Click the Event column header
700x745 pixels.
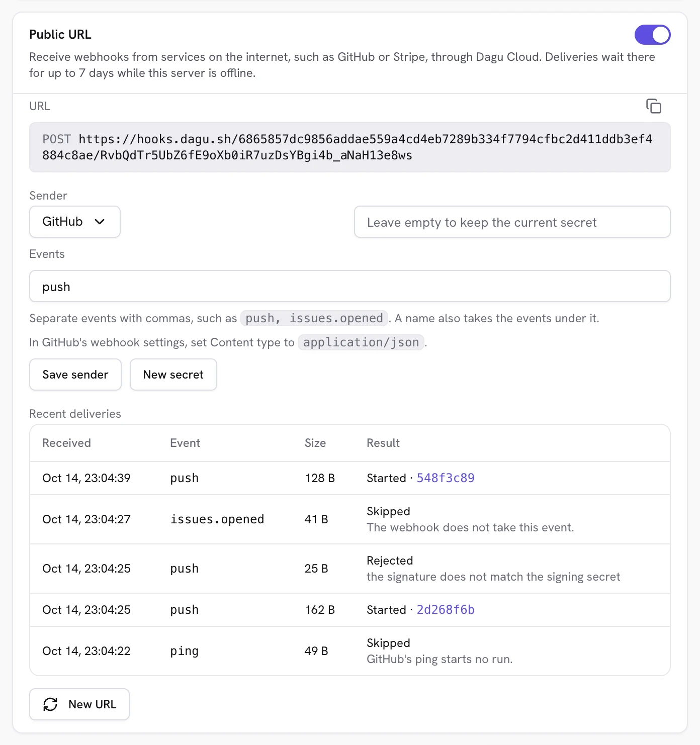coord(185,443)
